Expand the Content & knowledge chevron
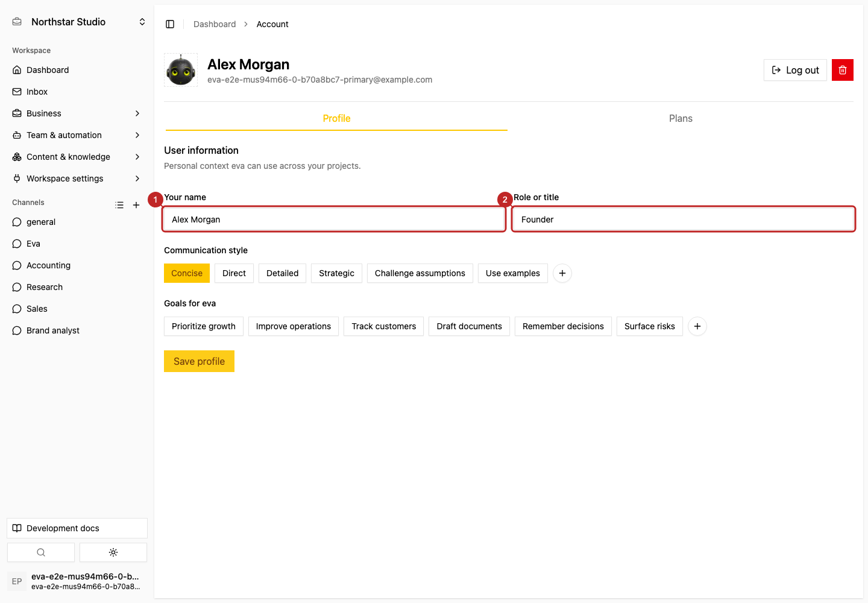 click(x=137, y=157)
